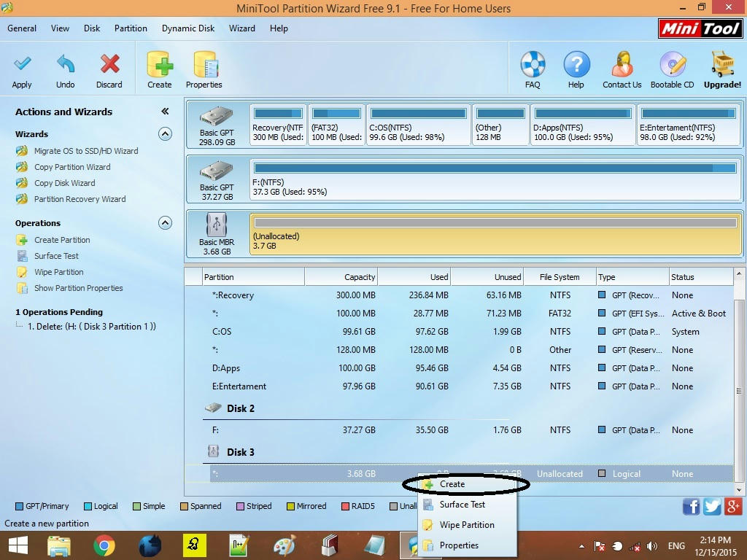This screenshot has width=747, height=560.
Task: Launch the Copy Disk Wizard
Action: (x=65, y=183)
